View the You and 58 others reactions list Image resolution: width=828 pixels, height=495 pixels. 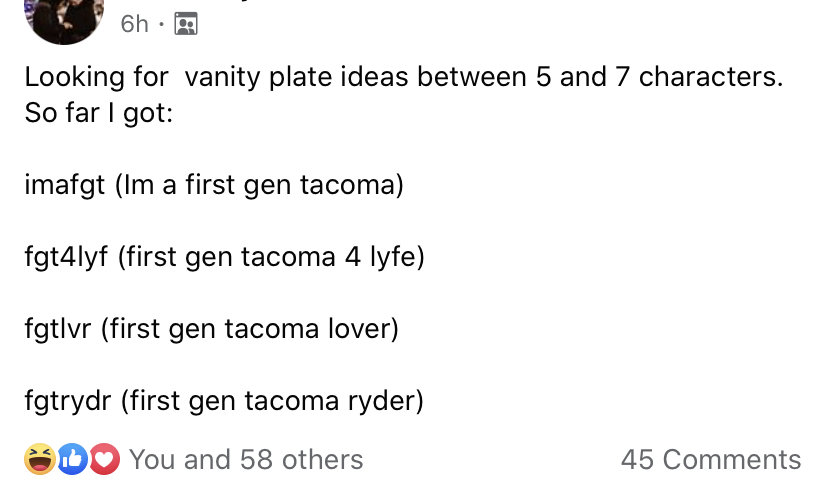[x=246, y=459]
